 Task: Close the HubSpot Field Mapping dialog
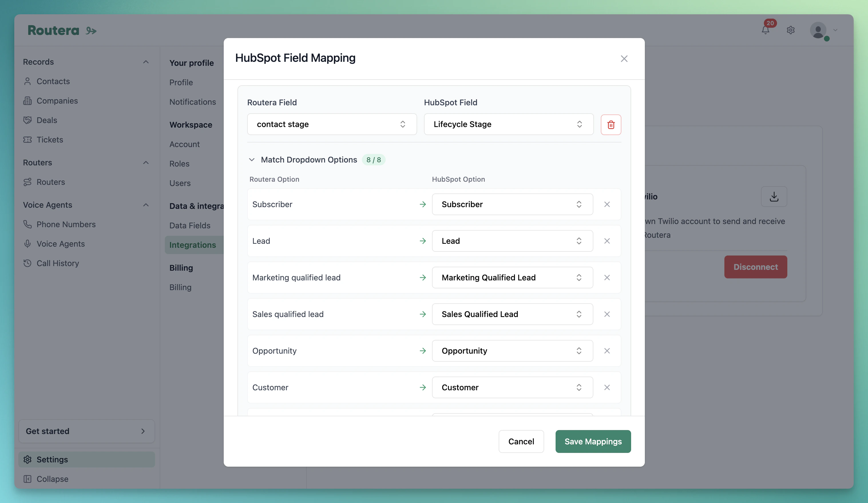624,59
